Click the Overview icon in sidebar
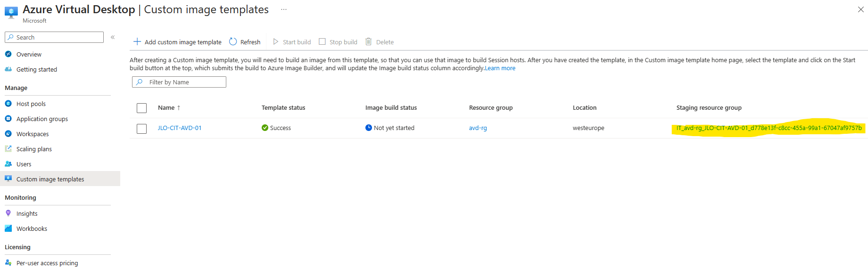This screenshot has height=277, width=868. (8, 54)
